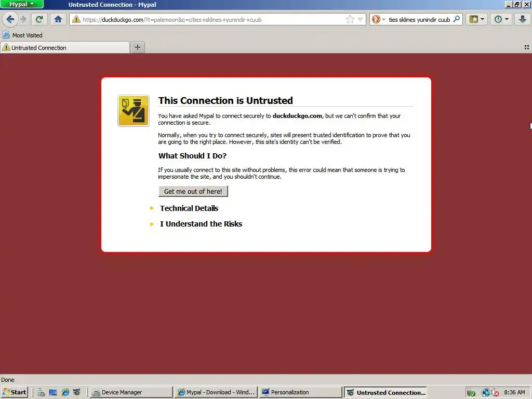Image resolution: width=532 pixels, height=399 pixels.
Task: Open the Bookmarks menu button
Action: click(x=477, y=19)
